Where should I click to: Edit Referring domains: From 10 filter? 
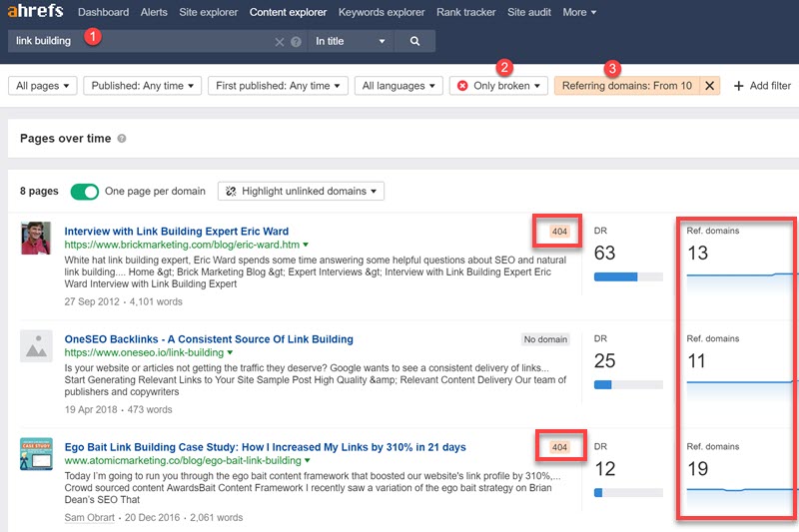[627, 86]
